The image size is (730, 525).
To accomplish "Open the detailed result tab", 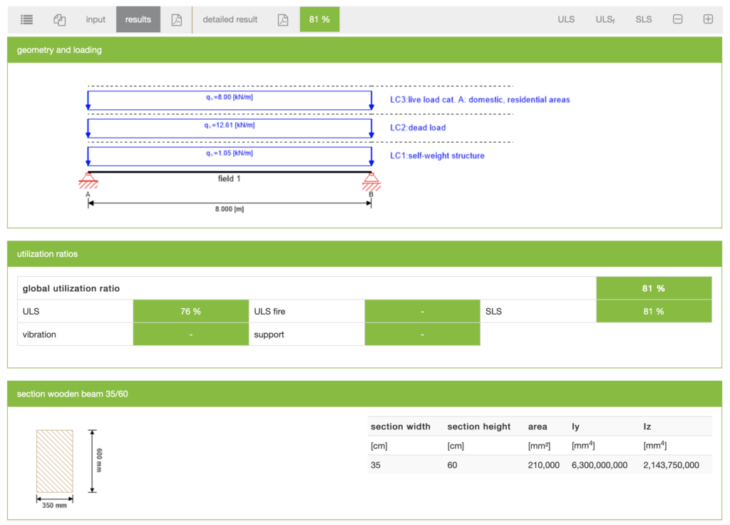I will click(230, 19).
